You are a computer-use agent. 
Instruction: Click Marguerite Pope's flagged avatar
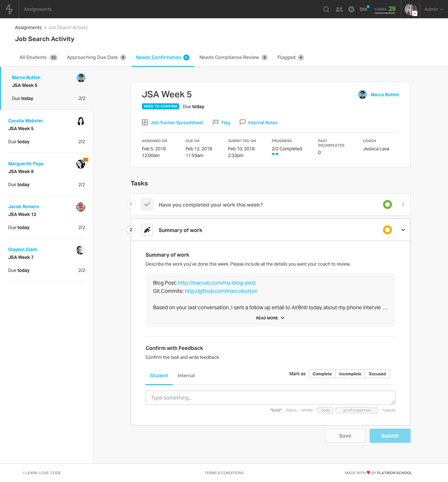[81, 164]
